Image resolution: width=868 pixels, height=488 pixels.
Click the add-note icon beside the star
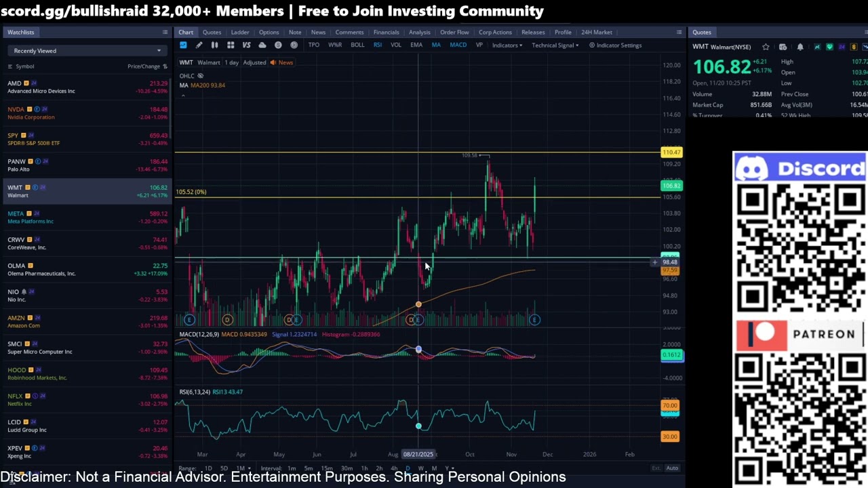[x=783, y=47]
